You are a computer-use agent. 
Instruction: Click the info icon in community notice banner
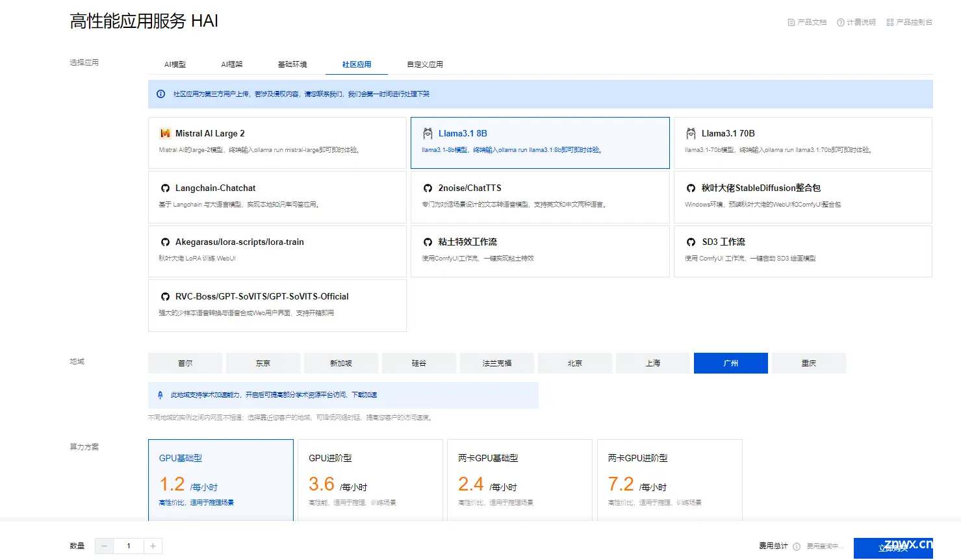click(160, 94)
